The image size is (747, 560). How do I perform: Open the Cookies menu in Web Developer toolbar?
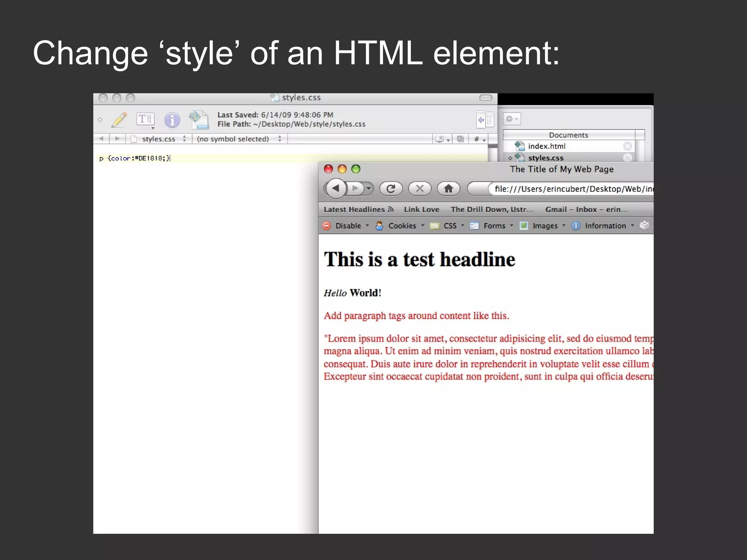tap(400, 226)
